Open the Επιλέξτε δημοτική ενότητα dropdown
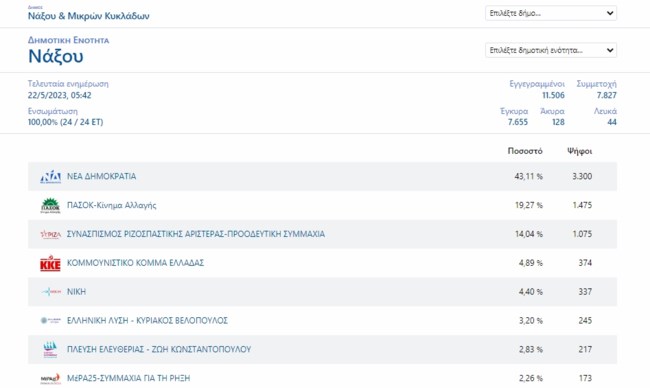Screen dimensions: 650x388 tap(551, 50)
